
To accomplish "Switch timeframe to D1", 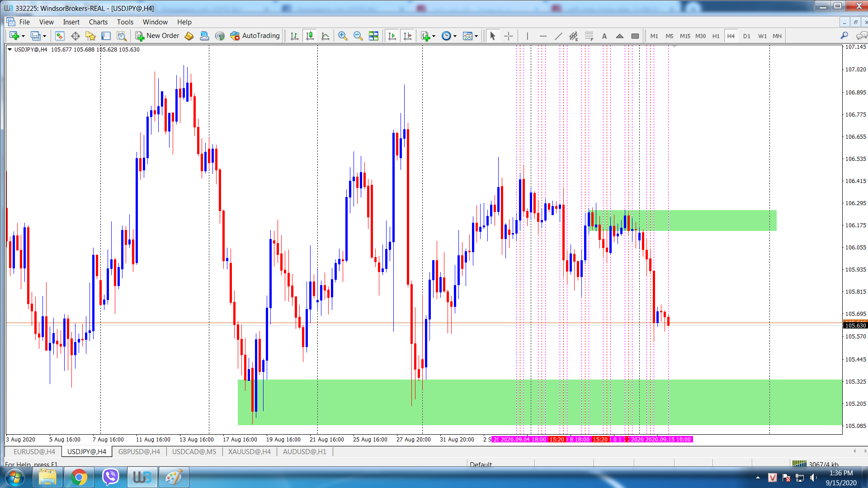I will click(x=746, y=36).
